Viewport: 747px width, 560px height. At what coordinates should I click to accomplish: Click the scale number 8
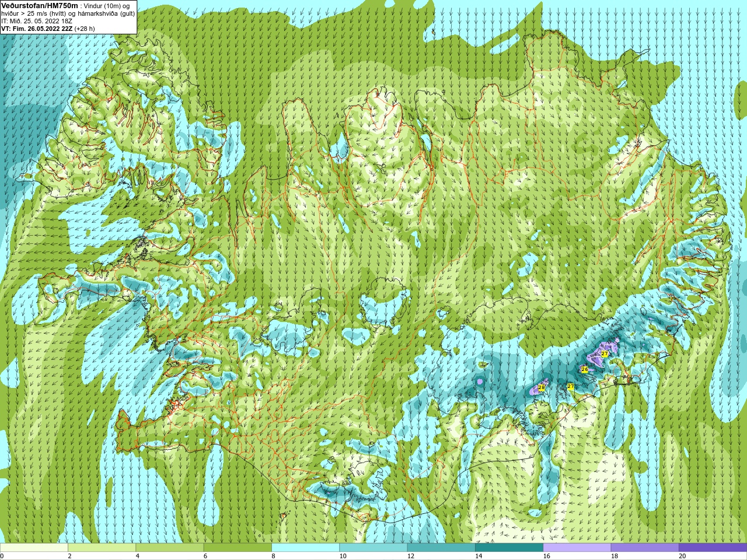(273, 556)
